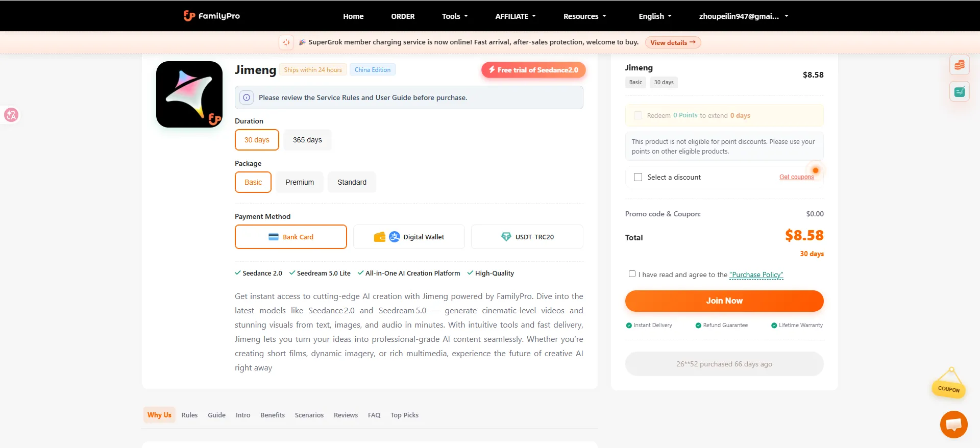Click the Jimeng product logo image
The width and height of the screenshot is (980, 448).
tap(189, 94)
